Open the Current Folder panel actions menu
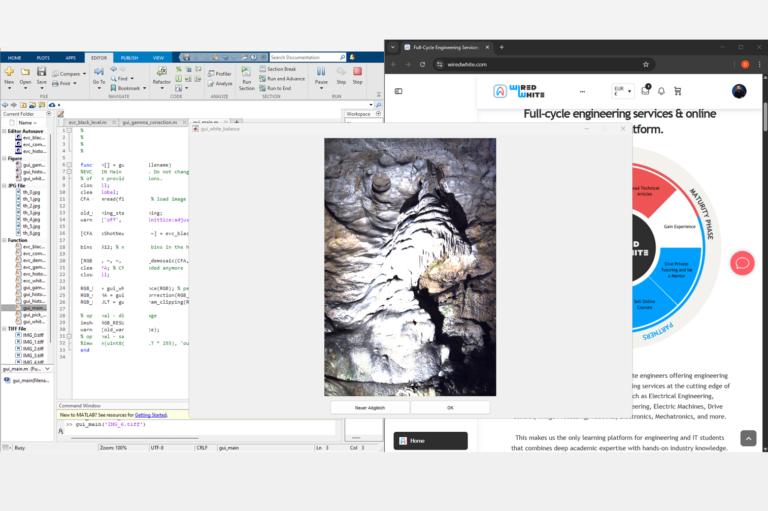Image resolution: width=768 pixels, height=511 pixels. click(48, 114)
